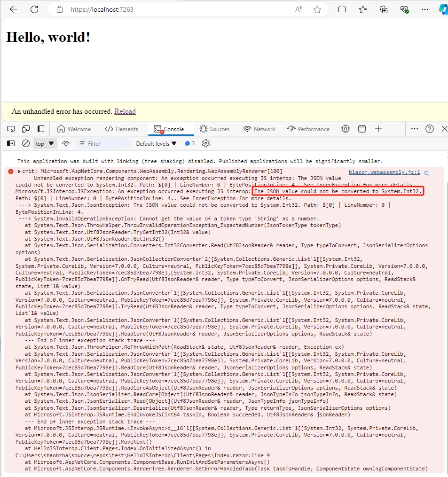
Task: Open the Default levels dropdown
Action: (x=156, y=144)
